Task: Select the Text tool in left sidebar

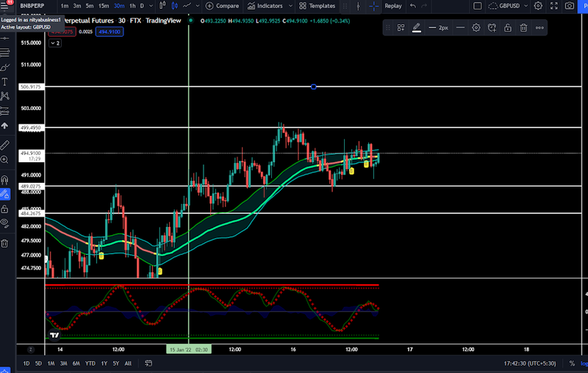Action: (5, 81)
